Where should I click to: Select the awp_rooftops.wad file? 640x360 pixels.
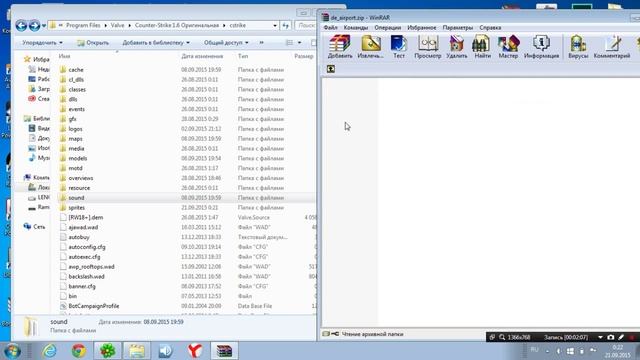click(x=91, y=267)
